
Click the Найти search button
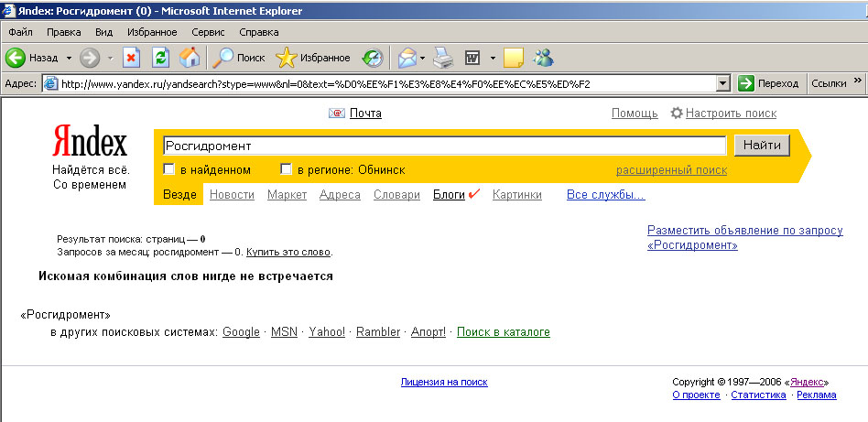(762, 146)
